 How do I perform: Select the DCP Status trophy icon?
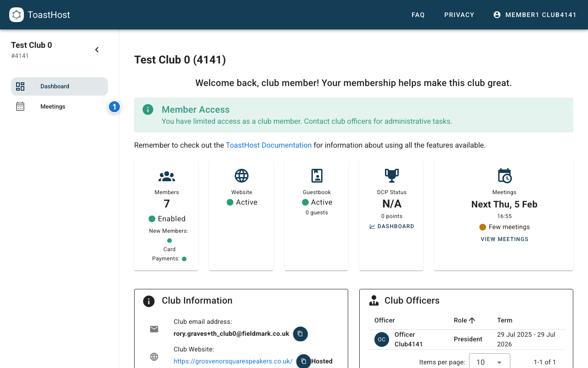(391, 175)
